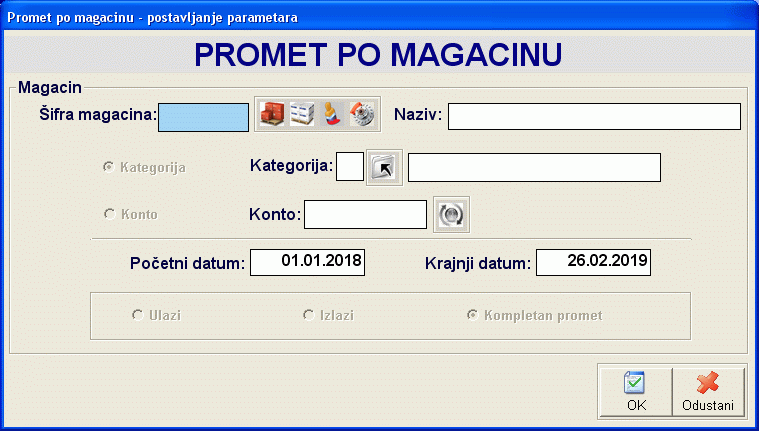Click into the Naziv text field
The image size is (759, 431).
(594, 116)
